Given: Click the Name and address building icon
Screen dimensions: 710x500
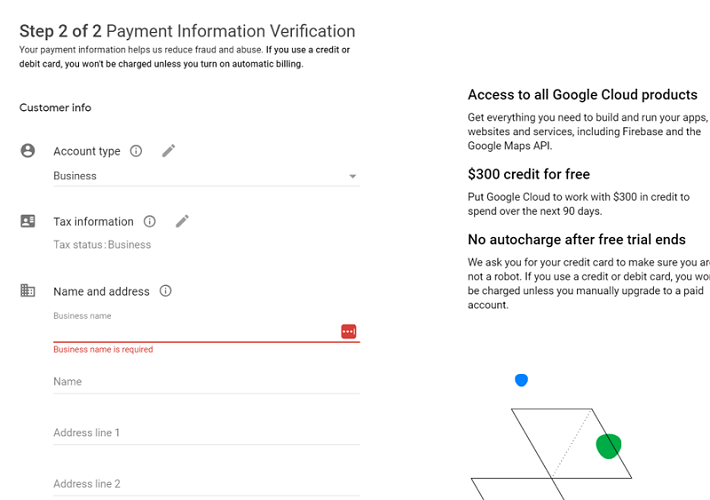Looking at the screenshot, I should [x=28, y=291].
